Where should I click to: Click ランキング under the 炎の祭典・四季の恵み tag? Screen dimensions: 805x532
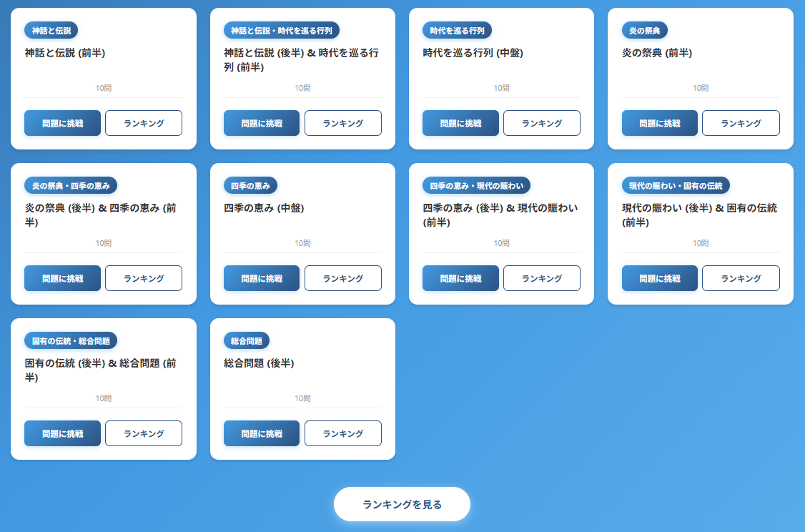(144, 278)
